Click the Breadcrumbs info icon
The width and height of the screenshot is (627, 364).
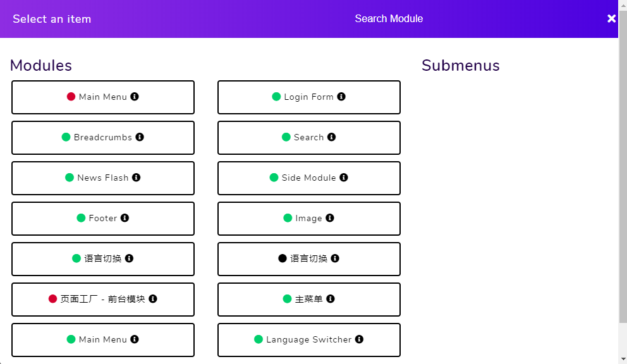(140, 137)
